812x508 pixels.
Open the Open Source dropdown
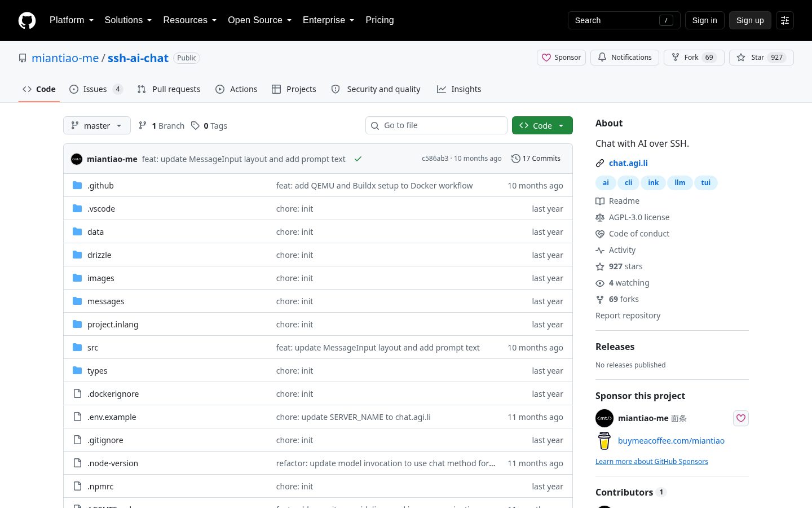pos(259,20)
